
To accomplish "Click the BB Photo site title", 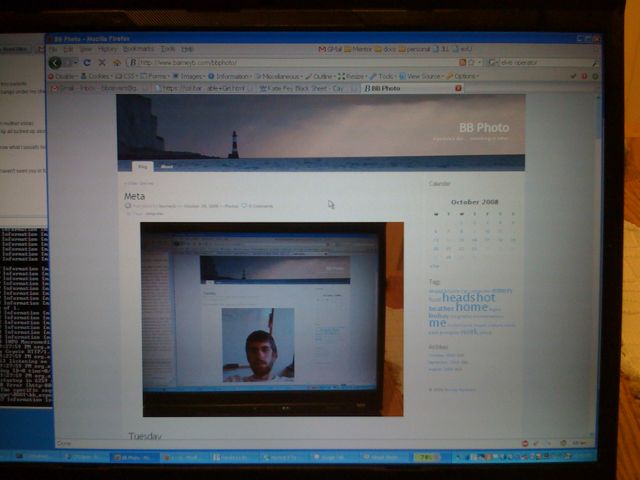I will [484, 128].
